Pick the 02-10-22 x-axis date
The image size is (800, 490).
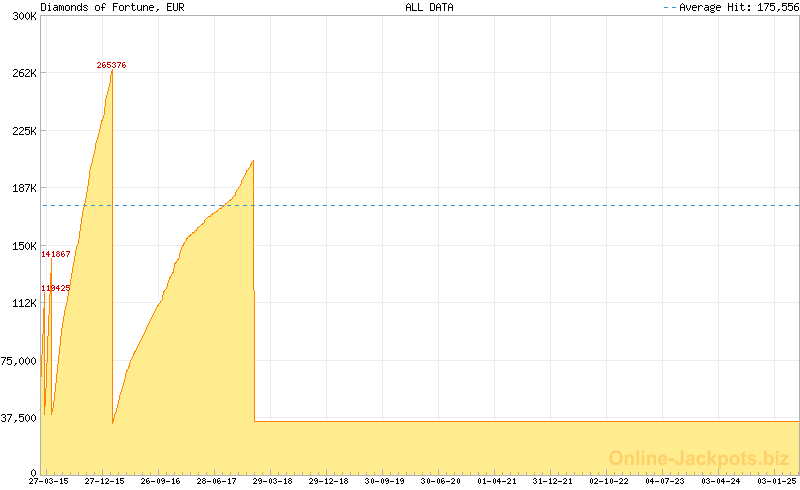(609, 481)
